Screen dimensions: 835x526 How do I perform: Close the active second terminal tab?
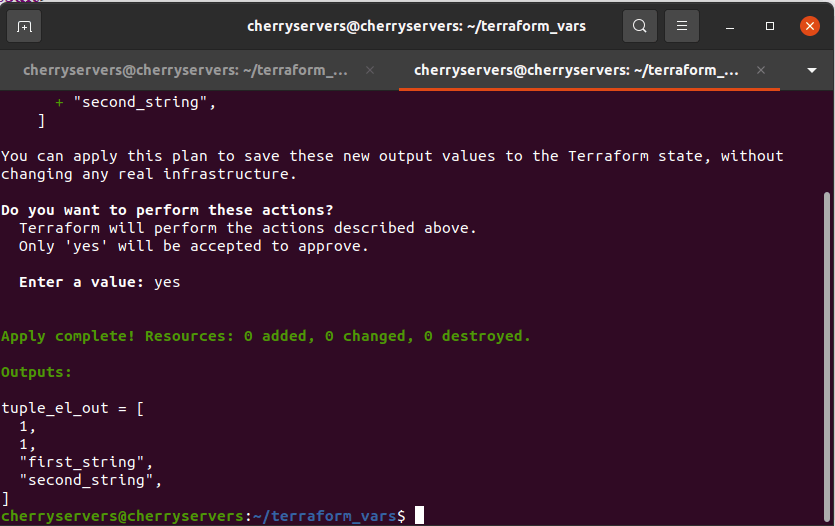[x=760, y=70]
